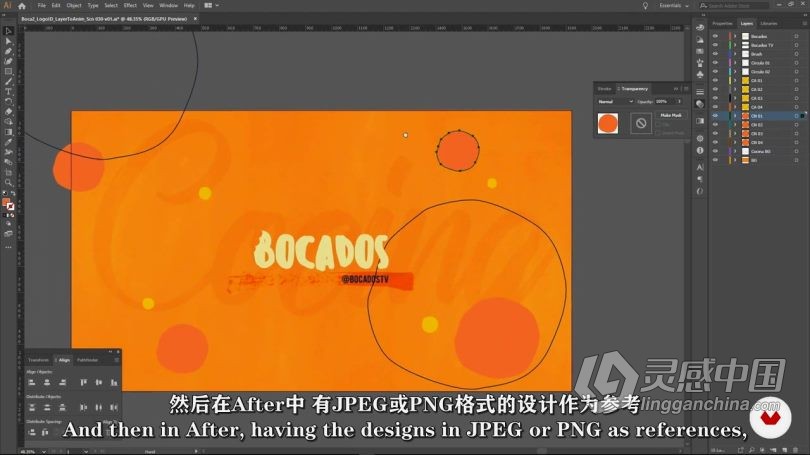
Task: Click the target circle of CN 01 layer
Action: point(796,116)
